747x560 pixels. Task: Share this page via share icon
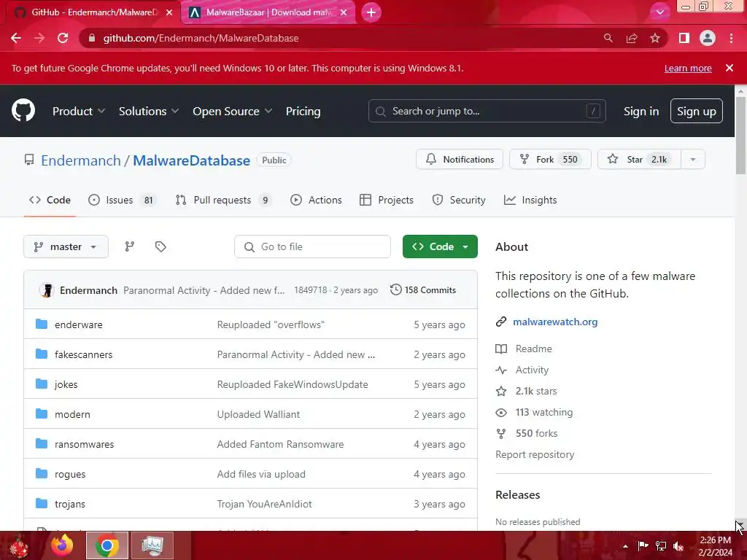pyautogui.click(x=632, y=38)
